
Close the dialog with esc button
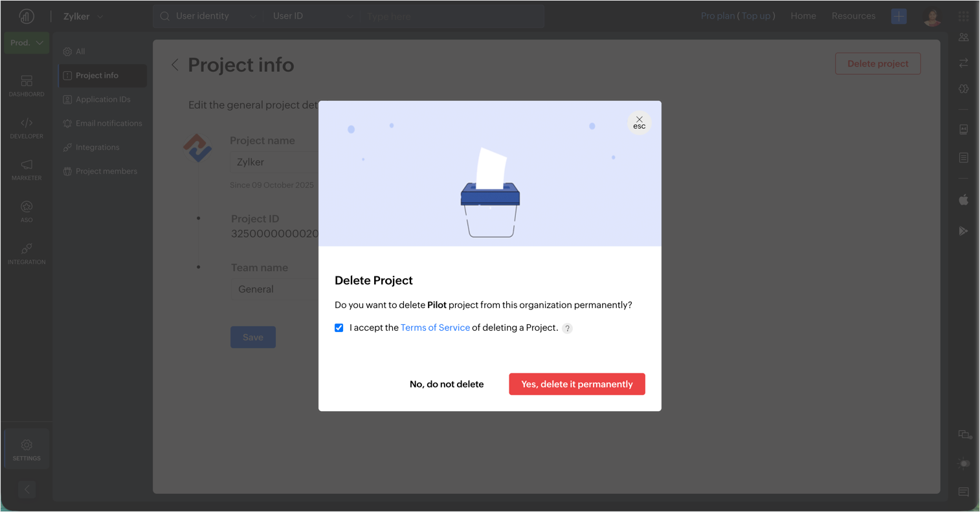[639, 122]
